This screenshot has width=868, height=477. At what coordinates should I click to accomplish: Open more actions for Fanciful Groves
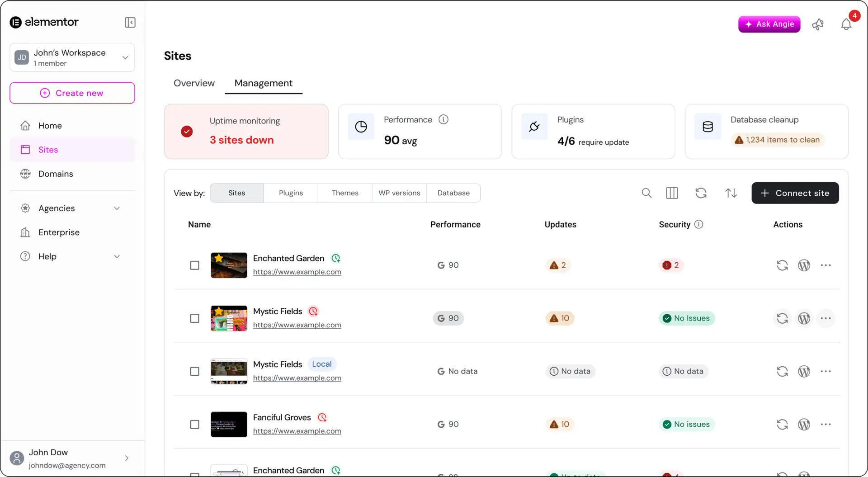(826, 424)
